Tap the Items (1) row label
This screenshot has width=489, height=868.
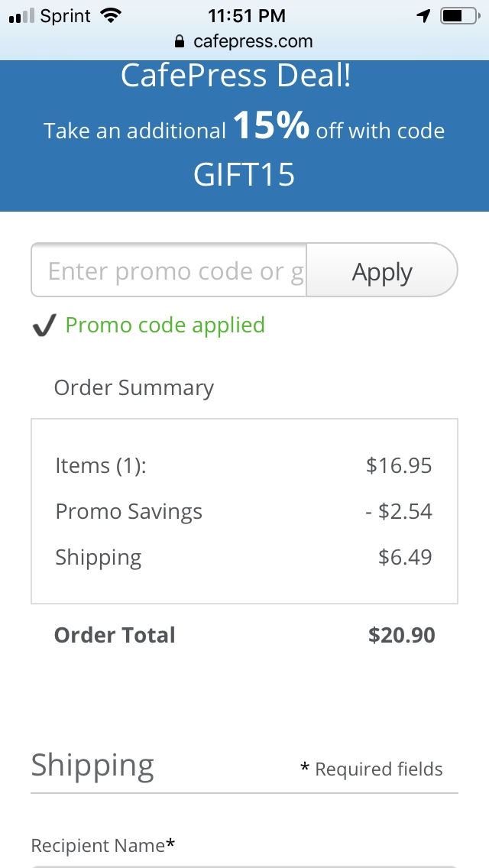pyautogui.click(x=101, y=465)
